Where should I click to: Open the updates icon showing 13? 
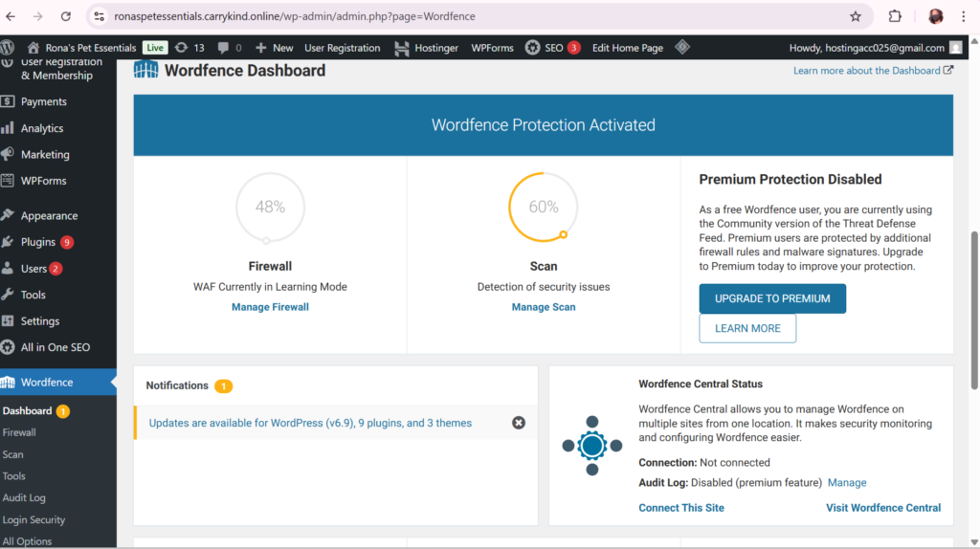pos(189,48)
